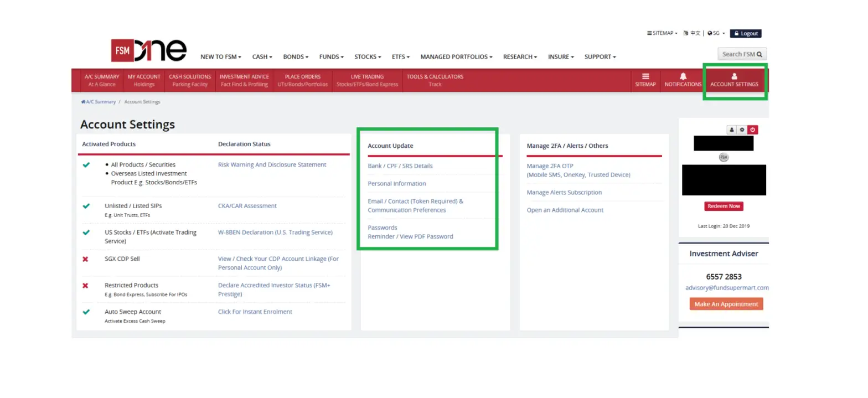
Task: Click the red power logout icon
Action: point(753,130)
